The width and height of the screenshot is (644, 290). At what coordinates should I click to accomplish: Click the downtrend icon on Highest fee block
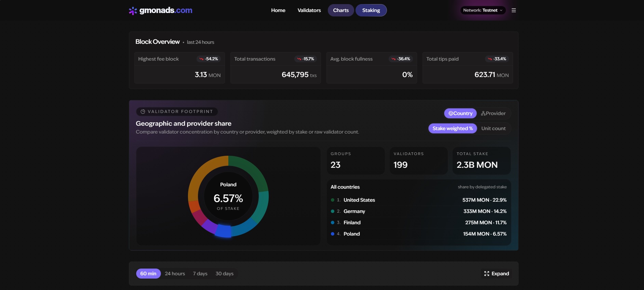201,59
